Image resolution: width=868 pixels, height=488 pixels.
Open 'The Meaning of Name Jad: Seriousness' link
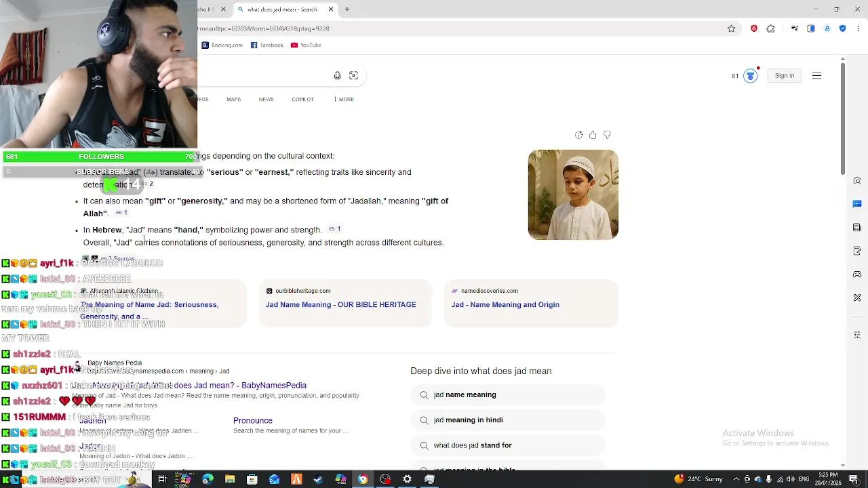149,310
